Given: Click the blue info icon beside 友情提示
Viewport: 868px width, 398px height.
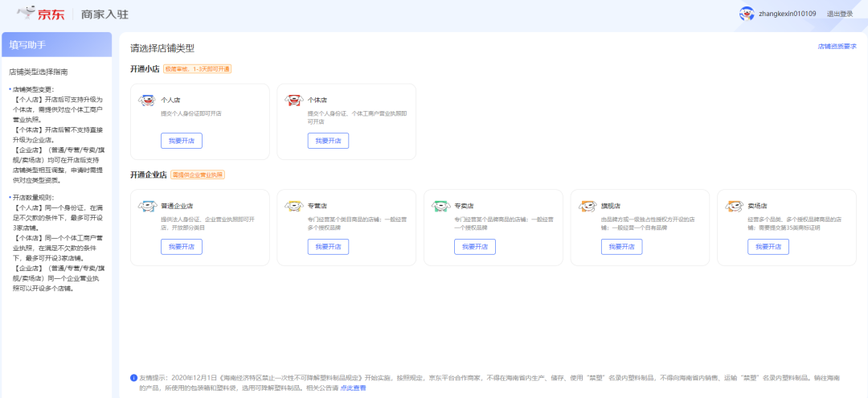Looking at the screenshot, I should pos(134,378).
